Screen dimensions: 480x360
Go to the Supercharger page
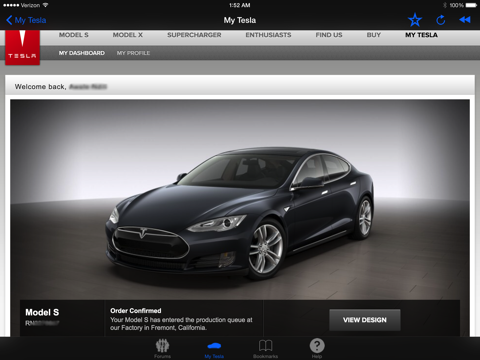coord(194,35)
